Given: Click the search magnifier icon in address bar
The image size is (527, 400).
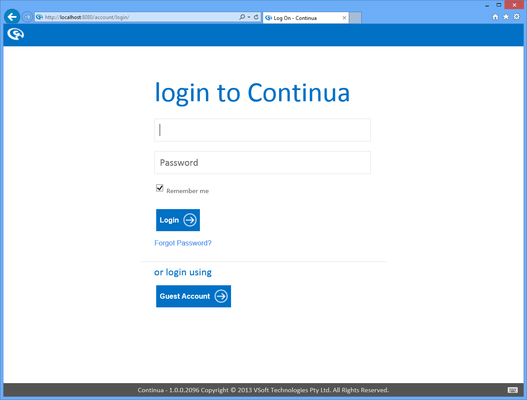Looking at the screenshot, I should click(242, 17).
